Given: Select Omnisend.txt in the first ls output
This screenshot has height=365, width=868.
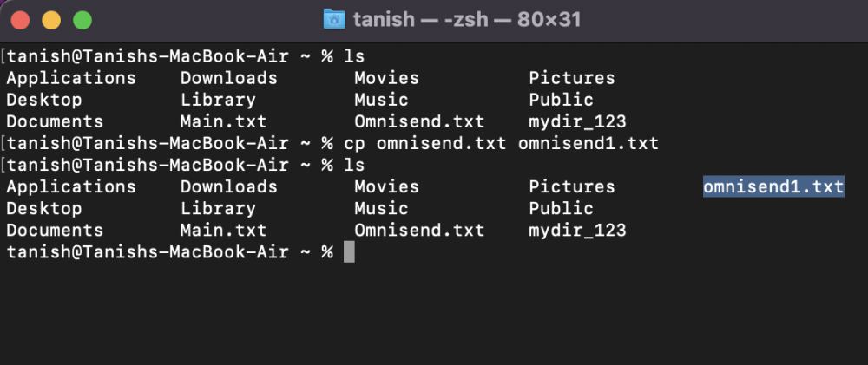Looking at the screenshot, I should (419, 121).
